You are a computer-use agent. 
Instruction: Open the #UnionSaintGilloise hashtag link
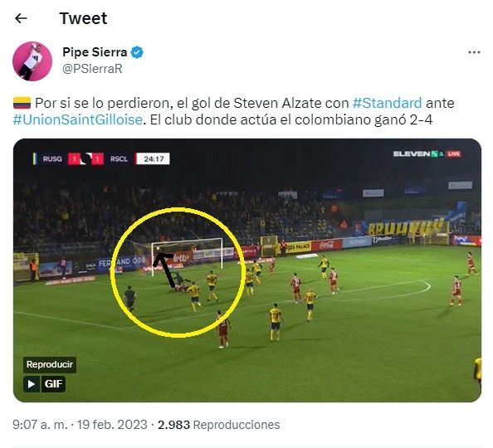point(78,119)
